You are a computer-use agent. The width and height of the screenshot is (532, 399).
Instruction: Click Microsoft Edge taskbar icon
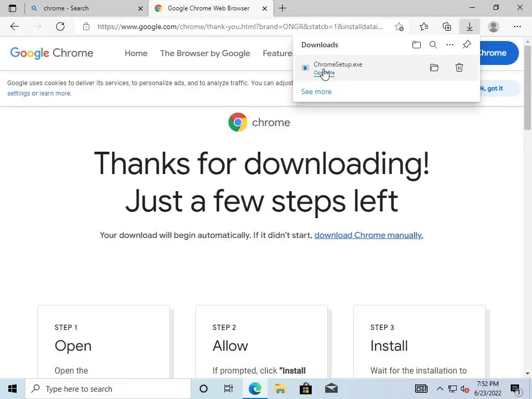pyautogui.click(x=255, y=389)
